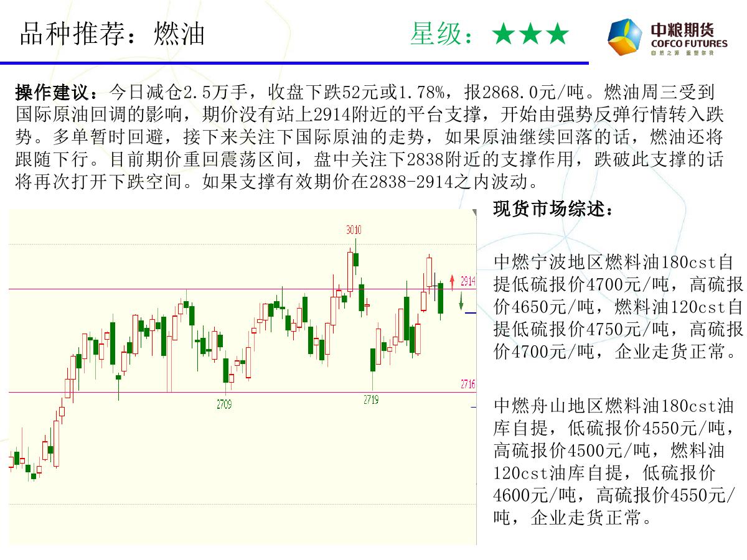The width and height of the screenshot is (747, 560).
Task: Click the red up arrow beside 2914
Action: (453, 281)
